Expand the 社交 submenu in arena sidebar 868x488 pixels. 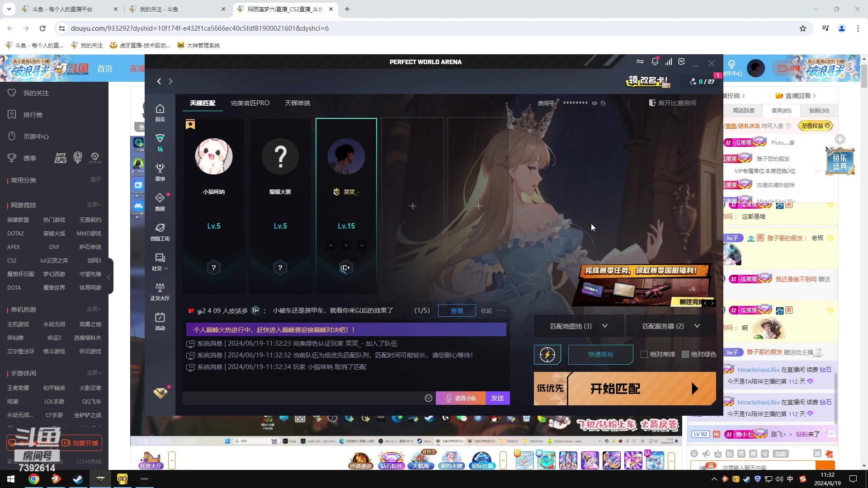pos(160,262)
